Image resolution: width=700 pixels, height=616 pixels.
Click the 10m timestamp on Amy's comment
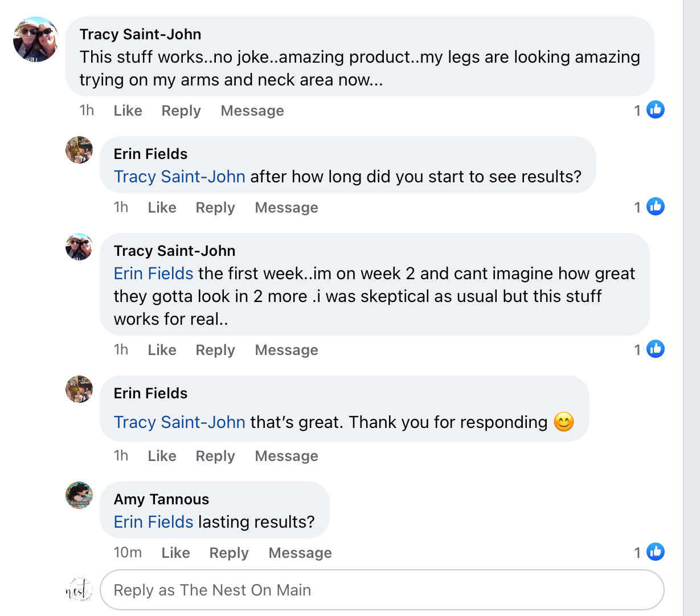[x=128, y=553]
